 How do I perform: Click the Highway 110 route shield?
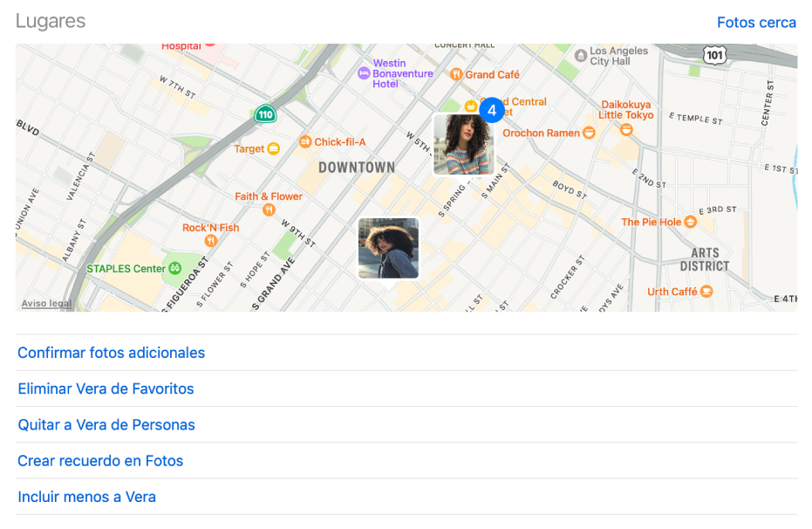[x=263, y=113]
